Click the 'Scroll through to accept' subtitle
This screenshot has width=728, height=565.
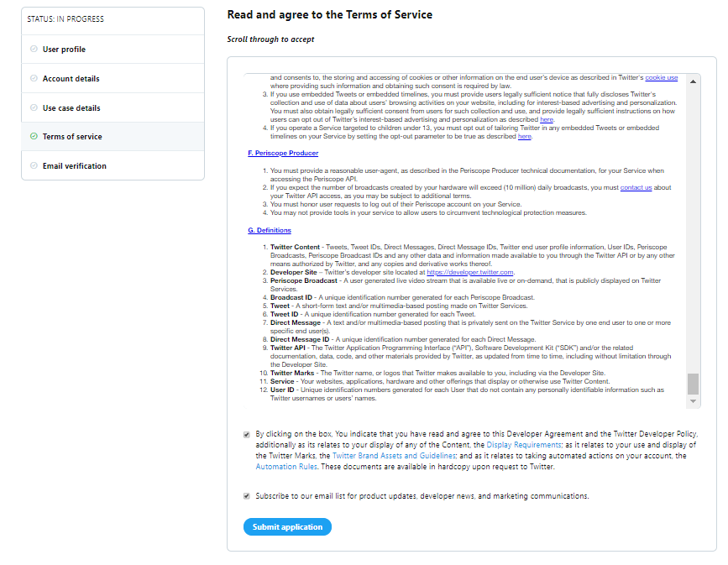(270, 39)
